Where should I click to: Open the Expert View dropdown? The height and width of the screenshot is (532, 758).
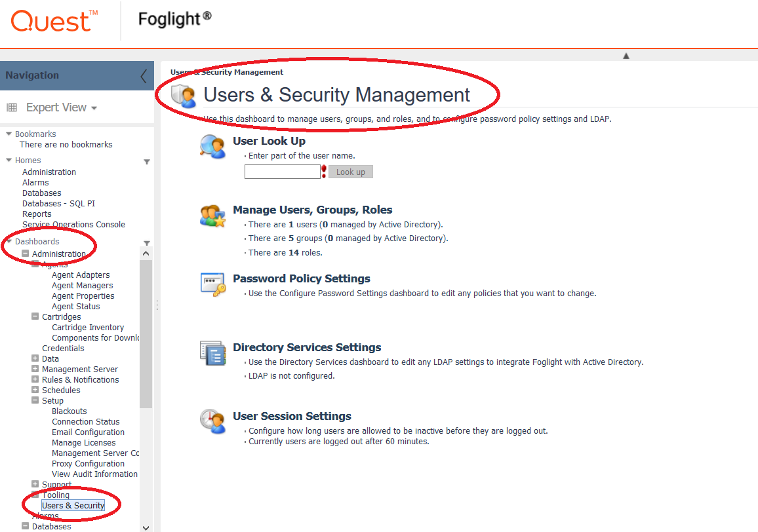pyautogui.click(x=62, y=107)
